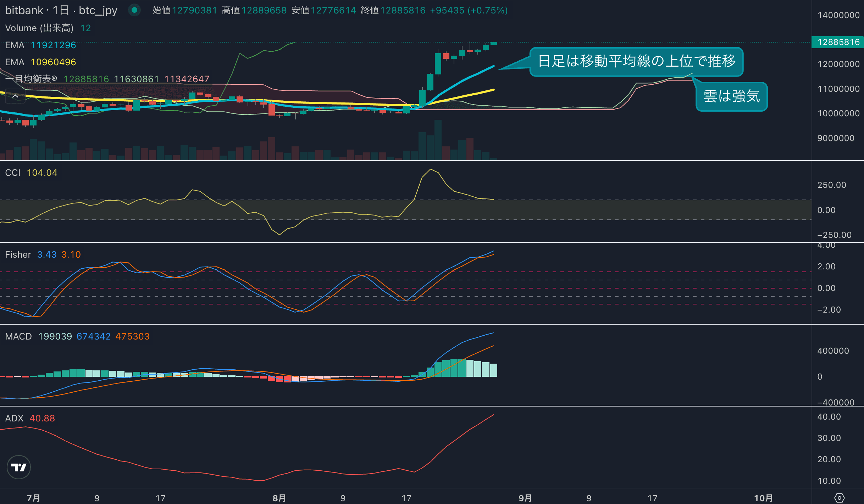Click the 9月 label on time axis

(x=525, y=498)
